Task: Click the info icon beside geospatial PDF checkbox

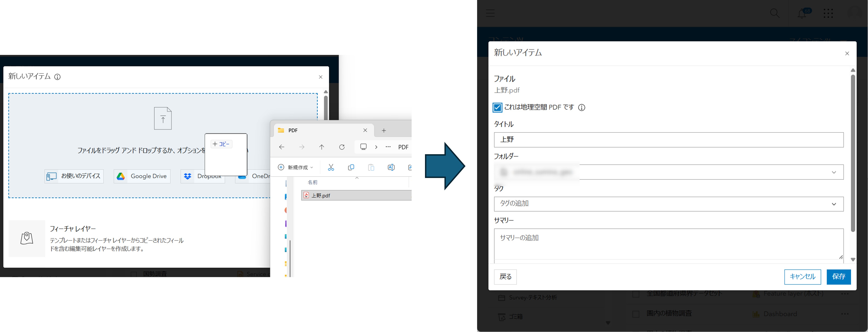Action: (x=582, y=108)
